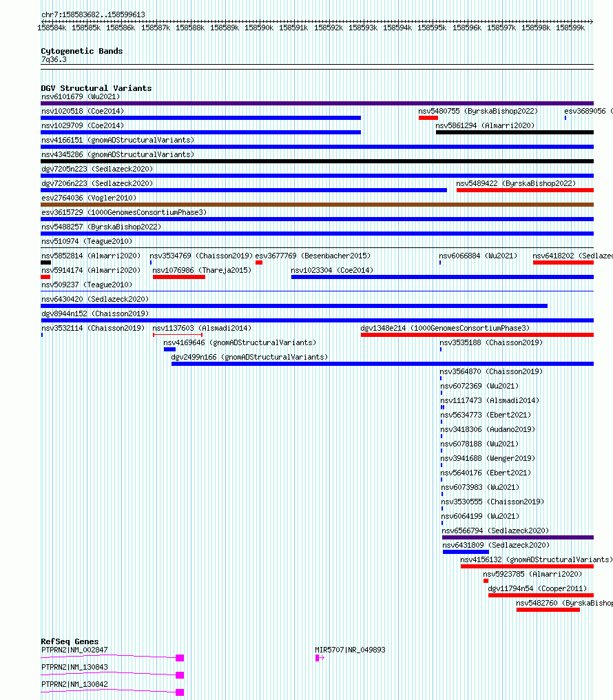Click nsv3564870 (Chaisson2019) label

[x=491, y=371]
